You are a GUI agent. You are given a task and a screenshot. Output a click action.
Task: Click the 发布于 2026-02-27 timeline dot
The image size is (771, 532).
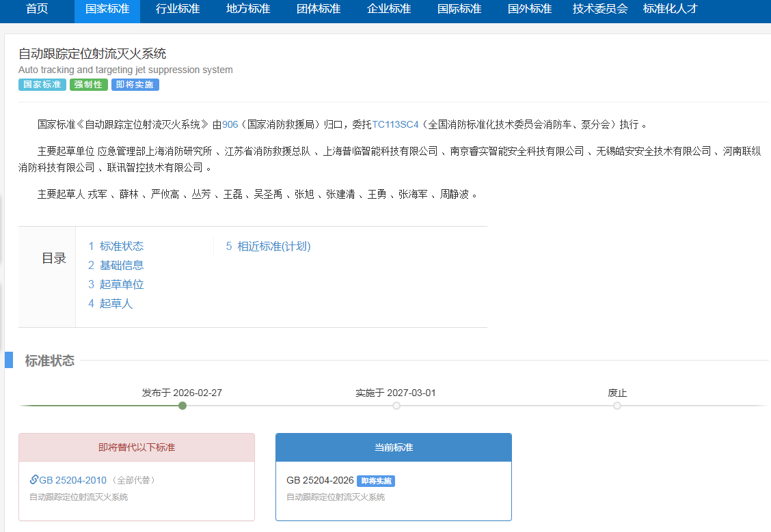[182, 406]
